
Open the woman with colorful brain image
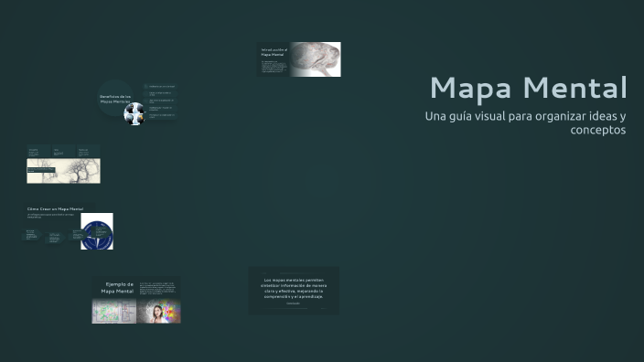pos(158,311)
